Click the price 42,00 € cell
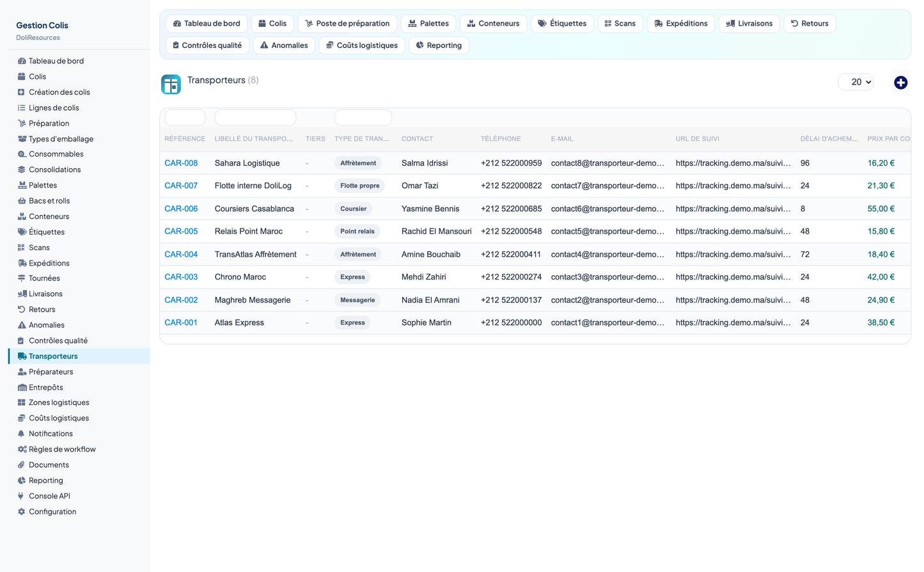 click(x=881, y=277)
